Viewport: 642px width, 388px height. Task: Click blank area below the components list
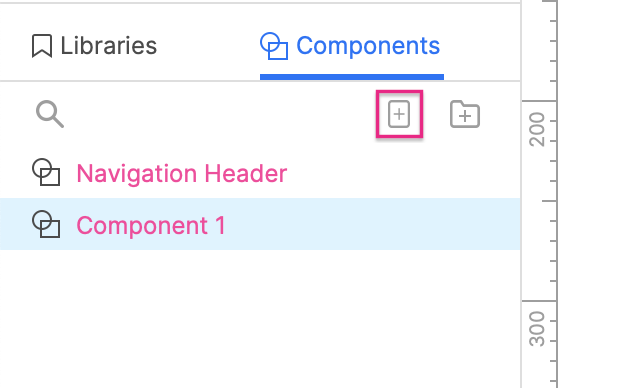pyautogui.click(x=260, y=319)
